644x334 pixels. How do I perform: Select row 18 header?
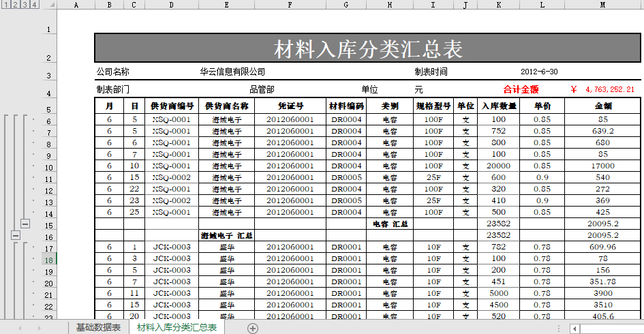48,260
